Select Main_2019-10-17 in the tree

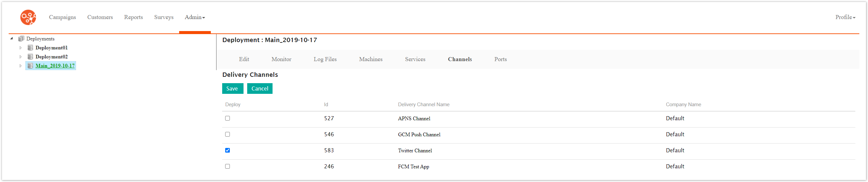[x=55, y=66]
